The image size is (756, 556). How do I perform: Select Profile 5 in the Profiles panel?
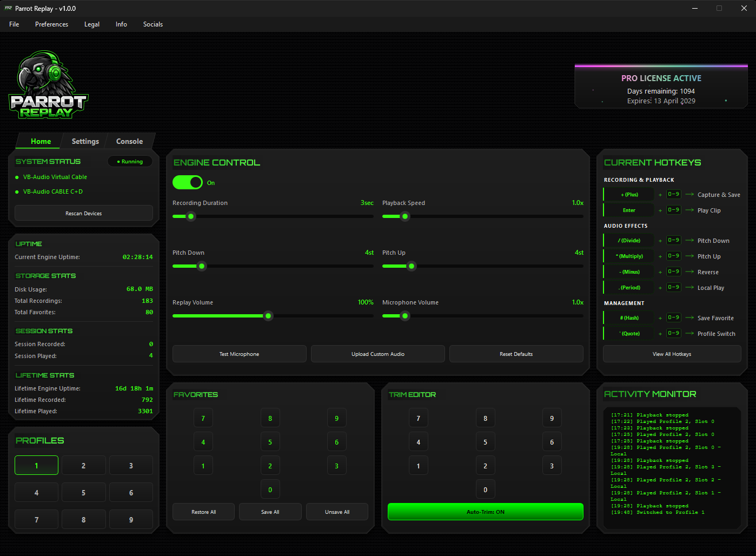pos(83,492)
